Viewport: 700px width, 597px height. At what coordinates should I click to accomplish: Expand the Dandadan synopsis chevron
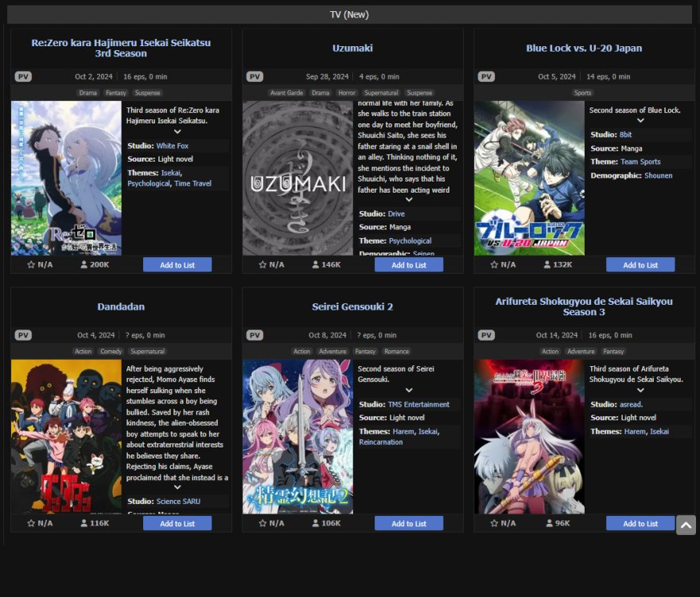(177, 487)
